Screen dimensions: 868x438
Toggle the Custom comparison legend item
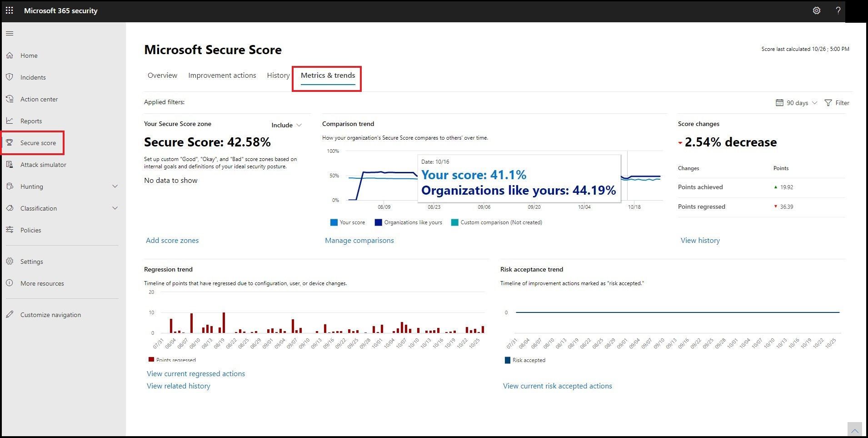tap(497, 222)
